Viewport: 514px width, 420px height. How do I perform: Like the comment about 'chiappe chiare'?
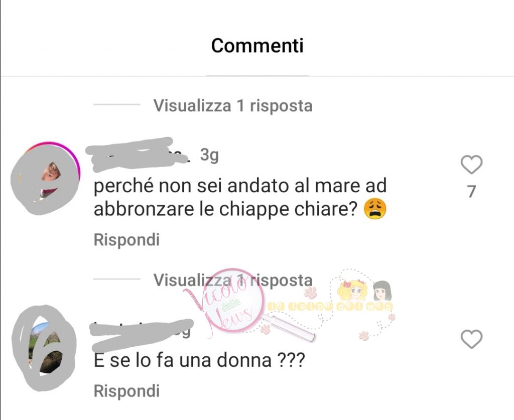coord(471,165)
